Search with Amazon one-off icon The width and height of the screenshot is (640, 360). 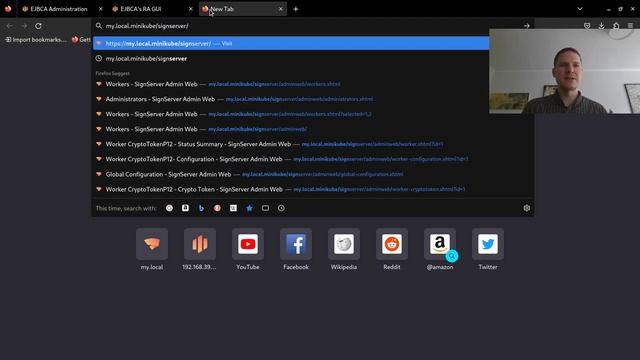(x=185, y=208)
